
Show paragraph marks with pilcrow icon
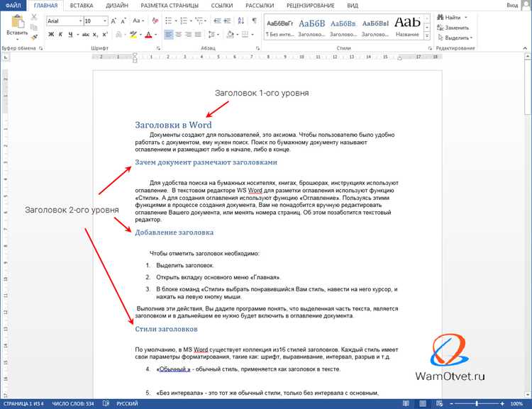[254, 21]
